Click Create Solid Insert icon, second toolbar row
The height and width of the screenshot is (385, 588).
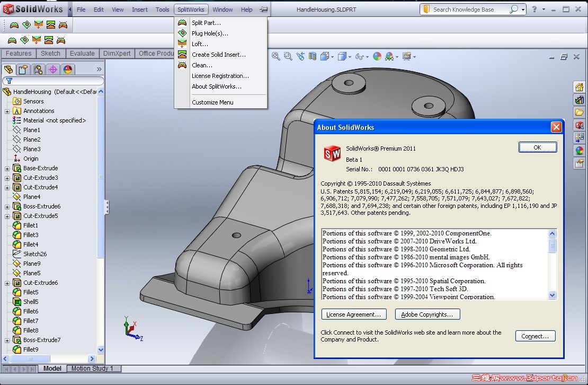pos(48,40)
